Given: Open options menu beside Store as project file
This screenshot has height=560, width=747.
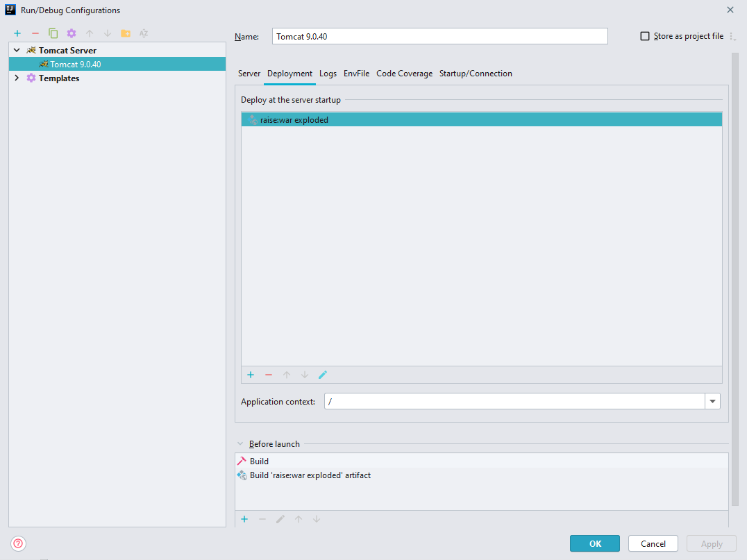Looking at the screenshot, I should (732, 37).
